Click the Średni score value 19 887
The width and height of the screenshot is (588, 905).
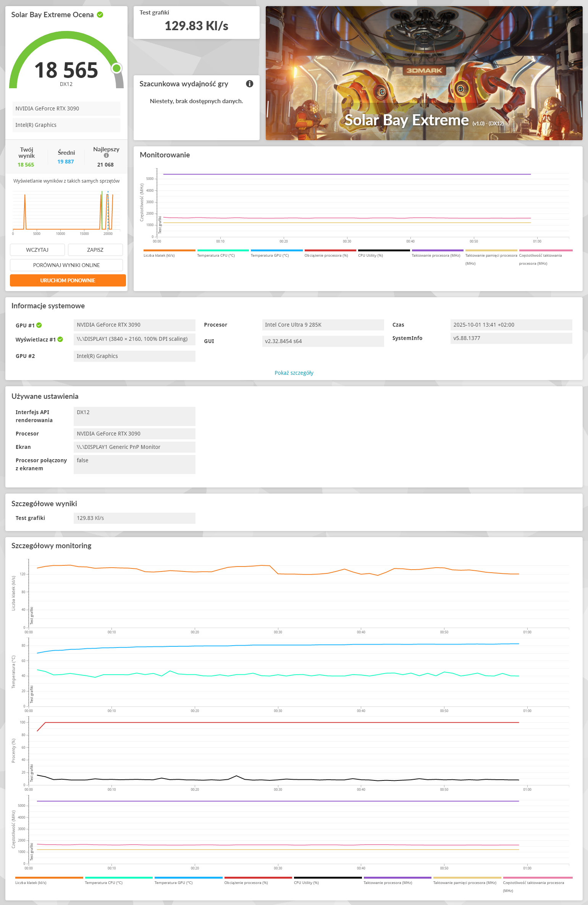pos(66,162)
